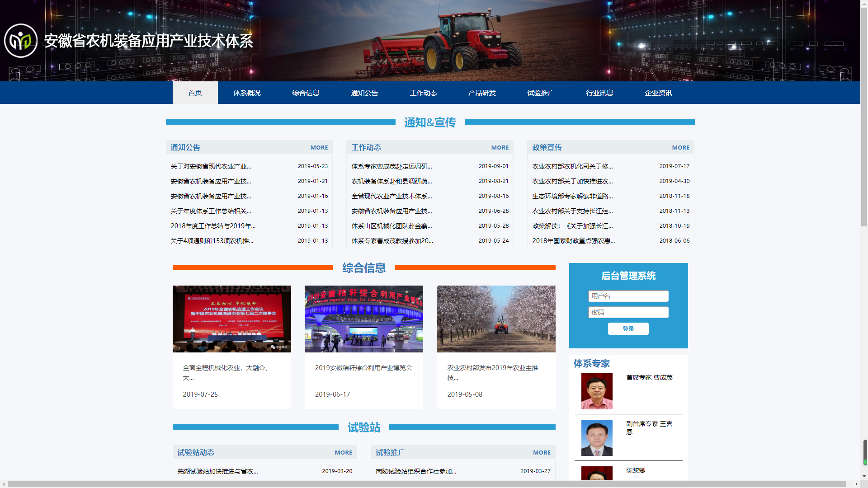Viewport: 868px width, 488px height.
Task: Click the scroll-up arrow of vertical scrollbar
Action: click(864, 3)
